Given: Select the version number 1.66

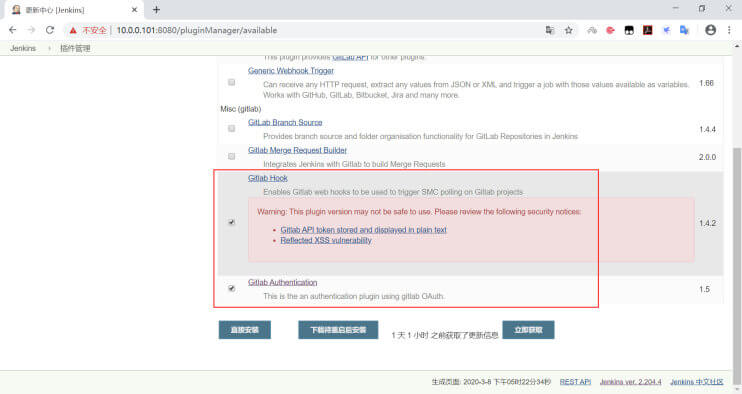Looking at the screenshot, I should coord(706,83).
